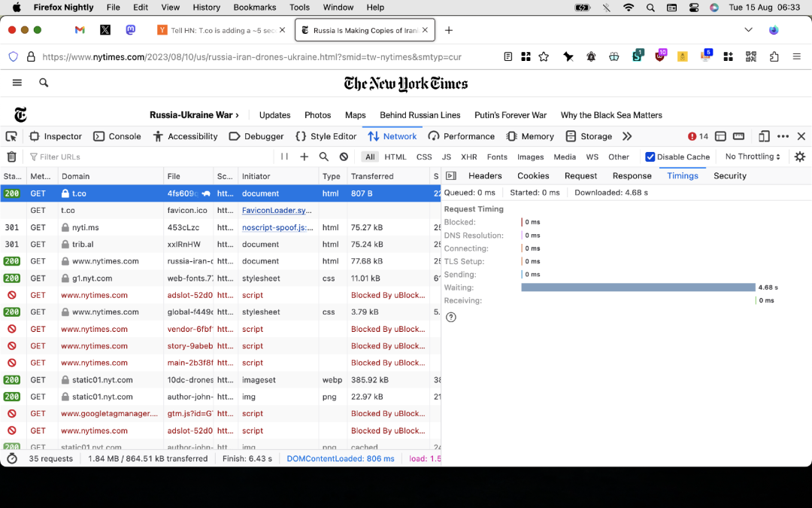The height and width of the screenshot is (508, 812).
Task: Click the padlock site security icon in address bar
Action: point(31,57)
